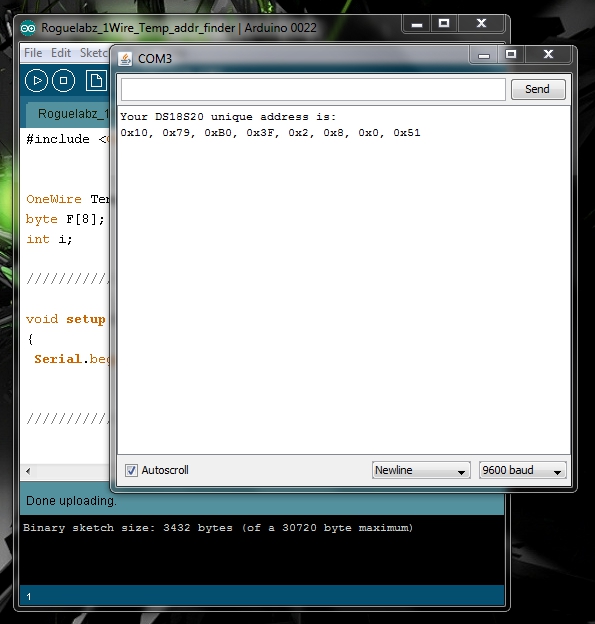Image resolution: width=595 pixels, height=624 pixels.
Task: Toggle the Autoscroll checkbox
Action: 131,470
